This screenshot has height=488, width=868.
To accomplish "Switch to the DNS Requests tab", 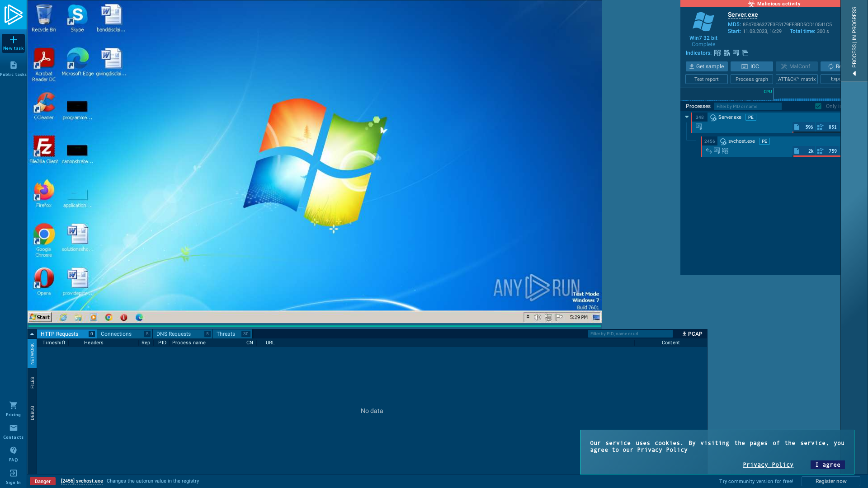I will [183, 334].
